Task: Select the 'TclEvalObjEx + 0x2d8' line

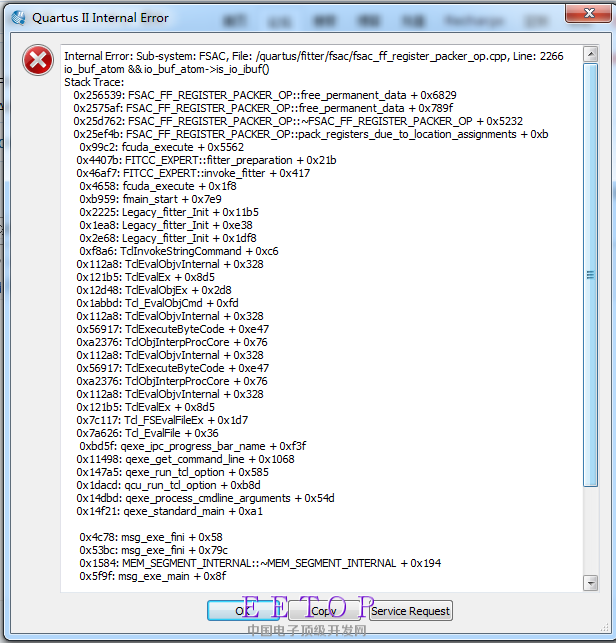Action: (x=154, y=290)
